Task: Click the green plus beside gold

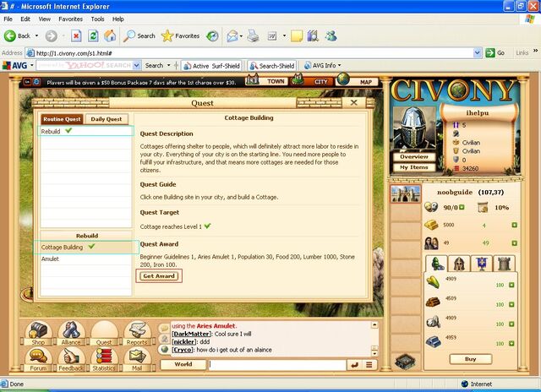Action: click(x=514, y=225)
